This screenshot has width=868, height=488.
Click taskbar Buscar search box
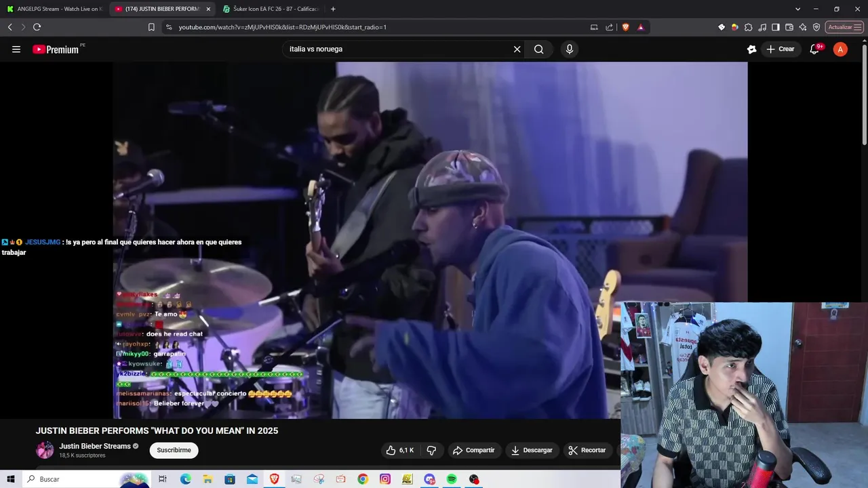pyautogui.click(x=85, y=479)
